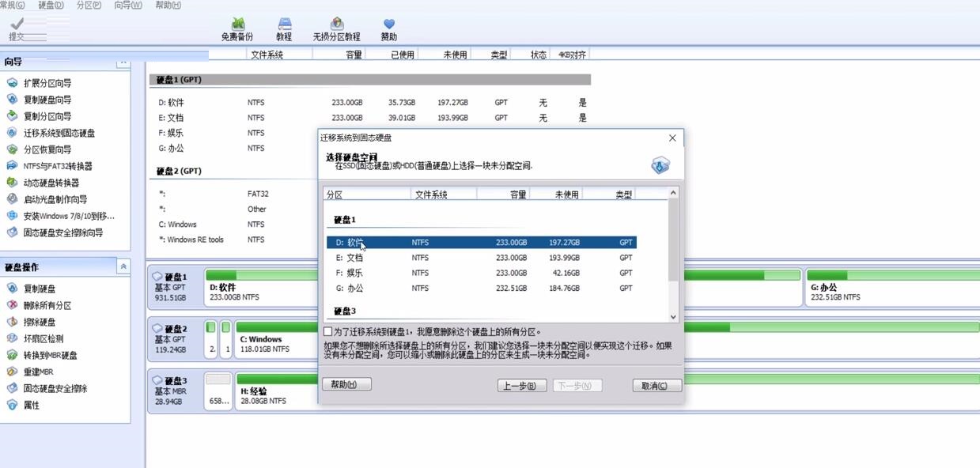Select the 硬盘3 28.94GB disk block
The image size is (980, 468).
pyautogui.click(x=174, y=391)
